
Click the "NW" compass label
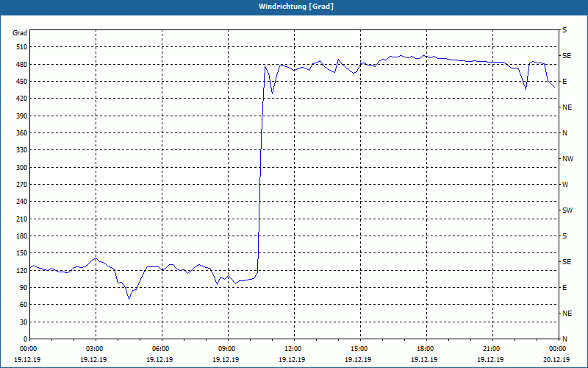[567, 159]
